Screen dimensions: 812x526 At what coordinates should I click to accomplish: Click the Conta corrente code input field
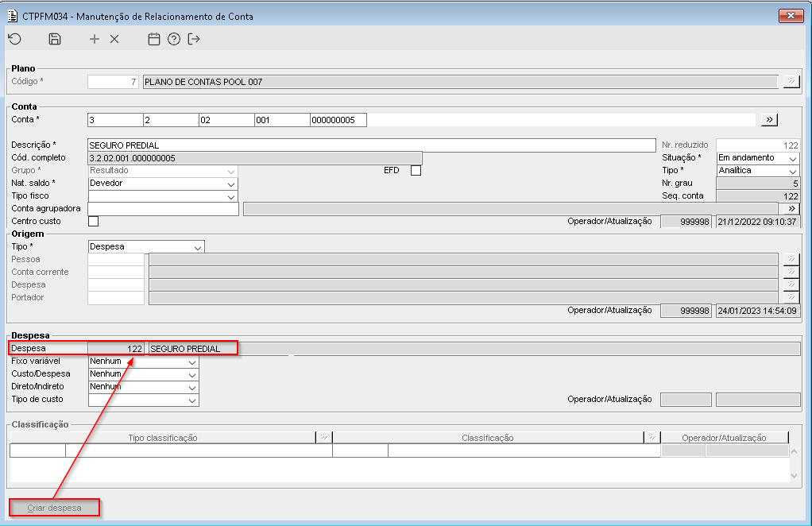pyautogui.click(x=116, y=272)
